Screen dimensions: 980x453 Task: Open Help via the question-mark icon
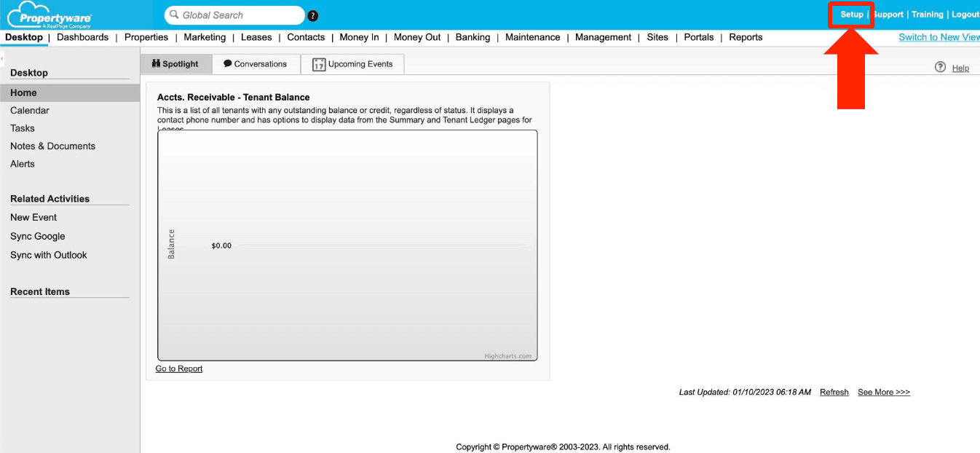(940, 67)
